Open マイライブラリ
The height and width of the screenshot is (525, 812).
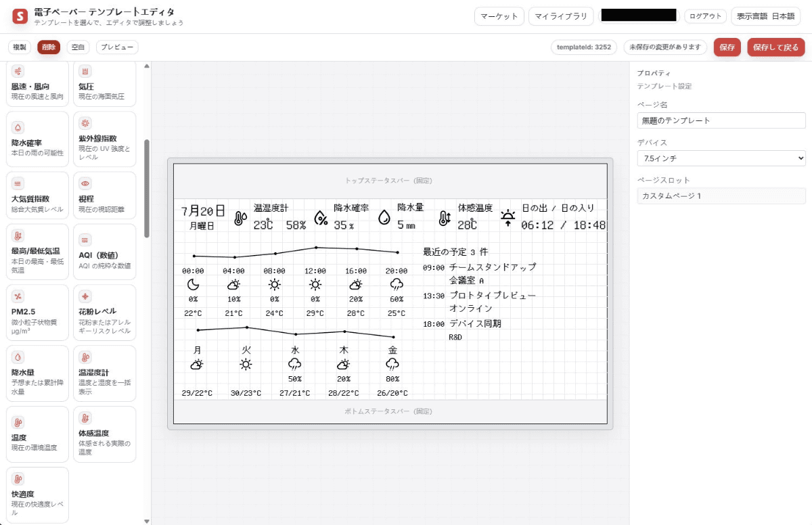(x=560, y=16)
